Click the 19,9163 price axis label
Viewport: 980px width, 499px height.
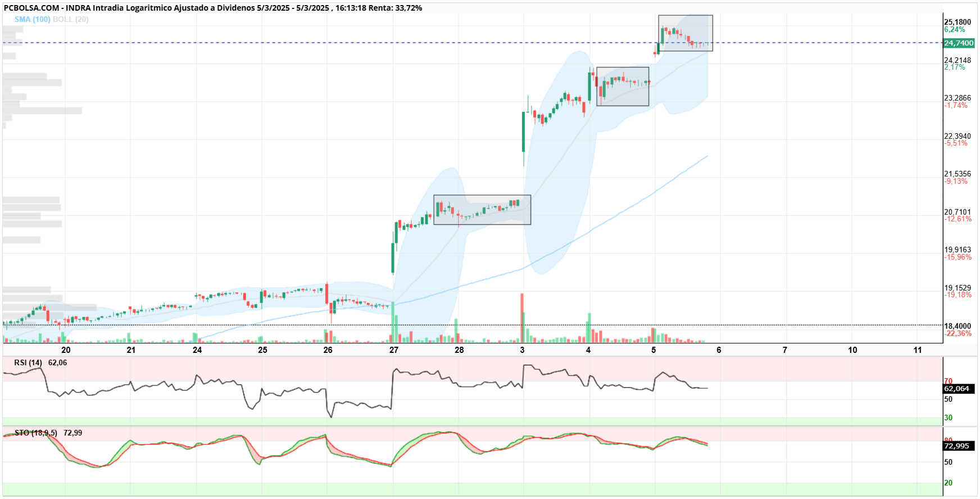click(x=958, y=249)
